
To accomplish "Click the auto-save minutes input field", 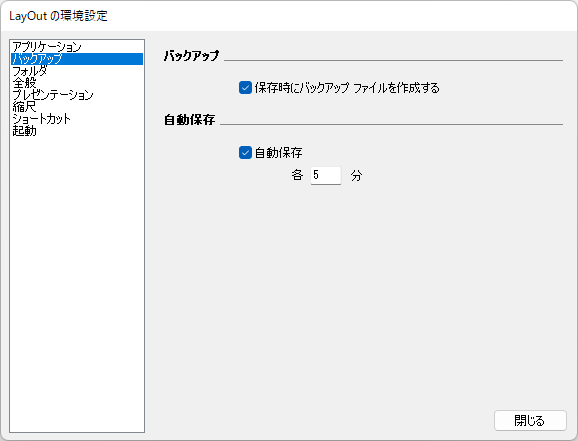I will pos(325,175).
